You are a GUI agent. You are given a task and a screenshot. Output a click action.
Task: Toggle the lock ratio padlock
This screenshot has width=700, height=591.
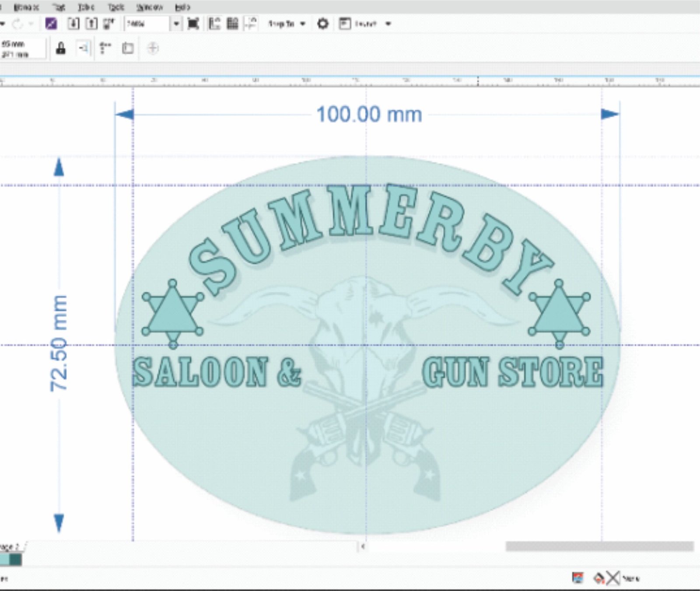point(61,48)
